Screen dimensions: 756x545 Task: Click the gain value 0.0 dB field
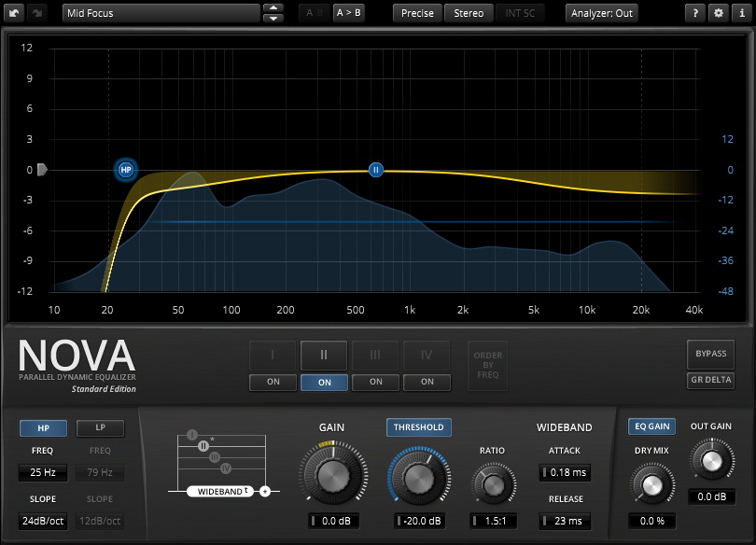pyautogui.click(x=333, y=521)
